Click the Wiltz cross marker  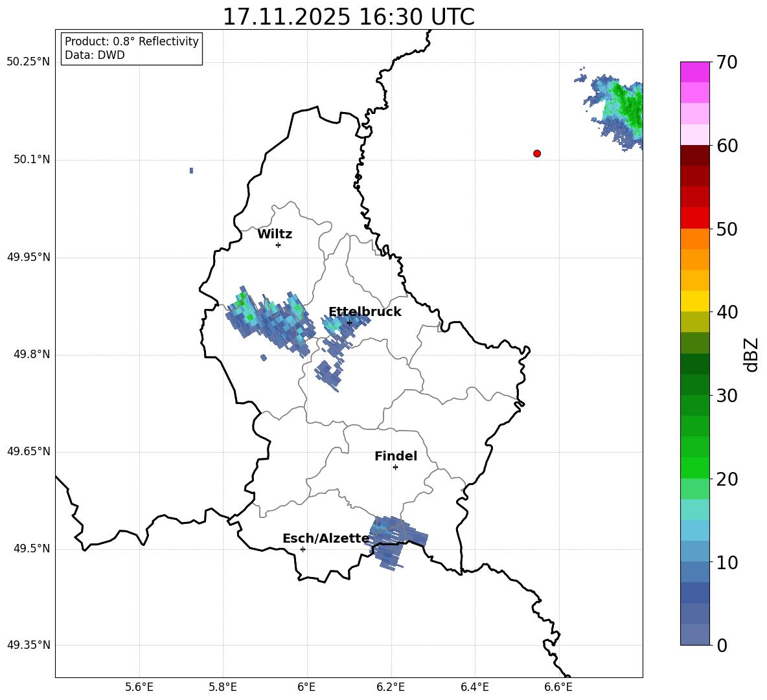279,245
